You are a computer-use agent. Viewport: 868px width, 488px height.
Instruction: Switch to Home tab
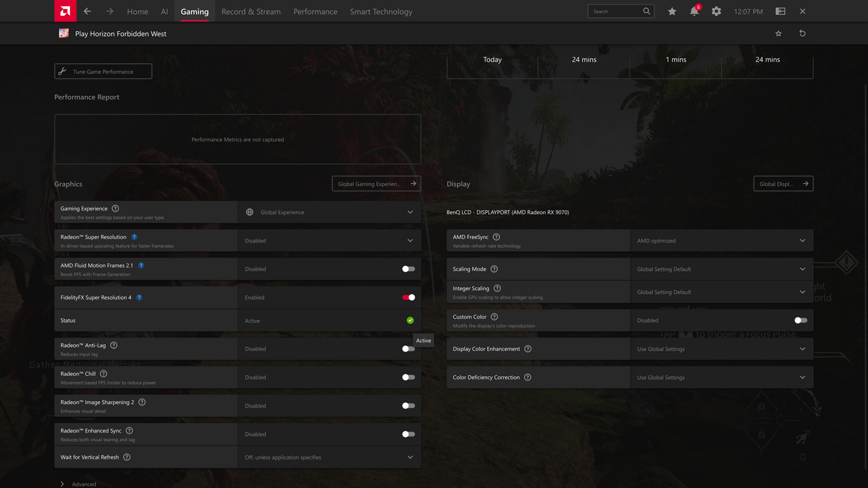click(x=137, y=11)
